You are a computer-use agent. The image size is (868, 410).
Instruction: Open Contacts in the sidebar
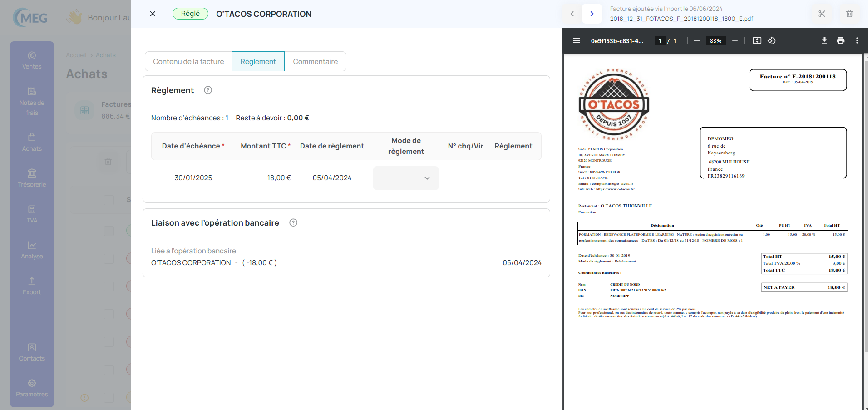point(32,352)
